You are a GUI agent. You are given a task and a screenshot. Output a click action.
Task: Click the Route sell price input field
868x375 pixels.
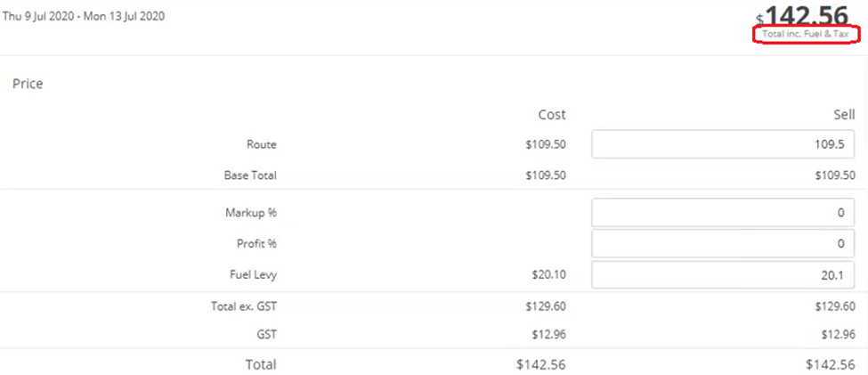point(723,144)
